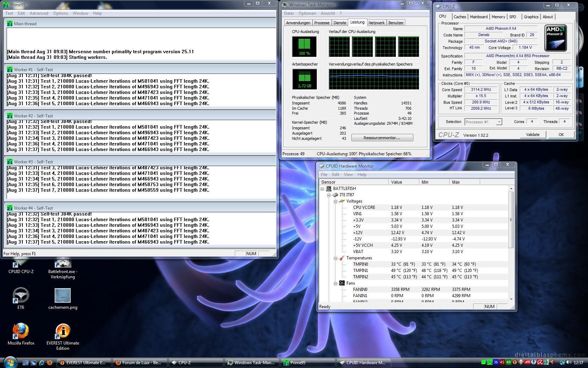Click the CPU-Z title bar icon
The width and height of the screenshot is (588, 368).
pyautogui.click(x=438, y=6)
